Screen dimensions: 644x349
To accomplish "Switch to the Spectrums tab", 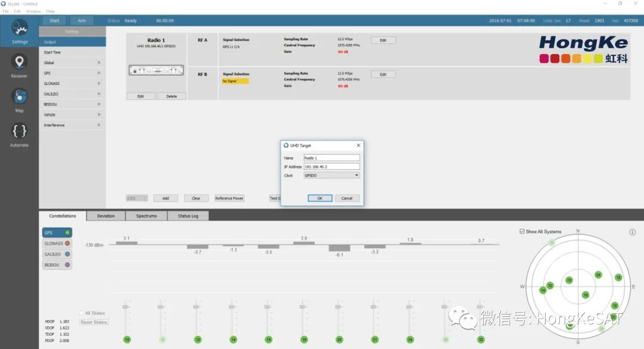I will tap(146, 216).
